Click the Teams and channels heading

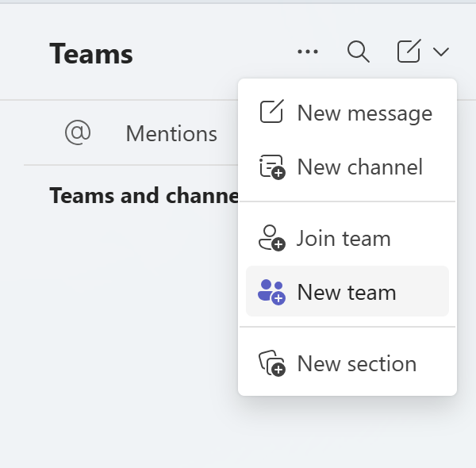point(144,195)
